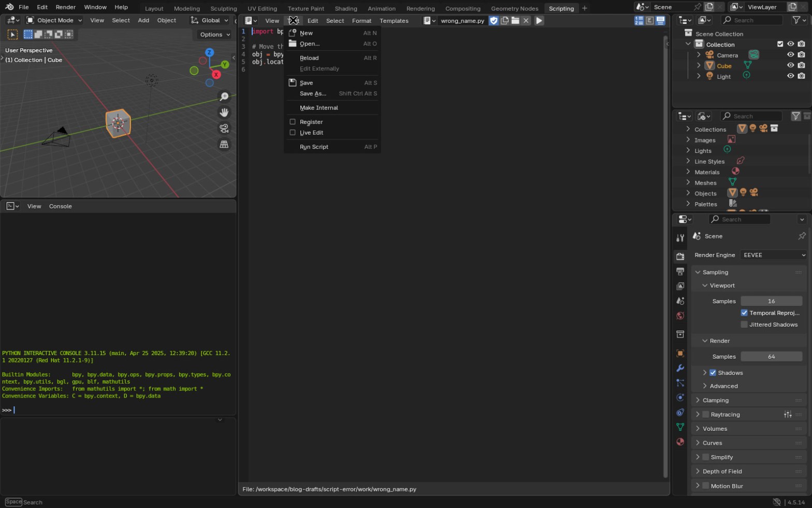Viewport: 812px width, 508px height.
Task: Open the Material properties tab icon
Action: (680, 442)
